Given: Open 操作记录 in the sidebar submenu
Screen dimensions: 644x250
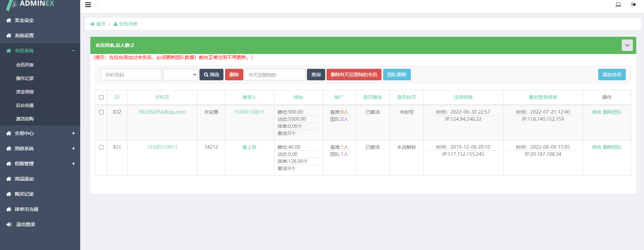Looking at the screenshot, I should [25, 78].
